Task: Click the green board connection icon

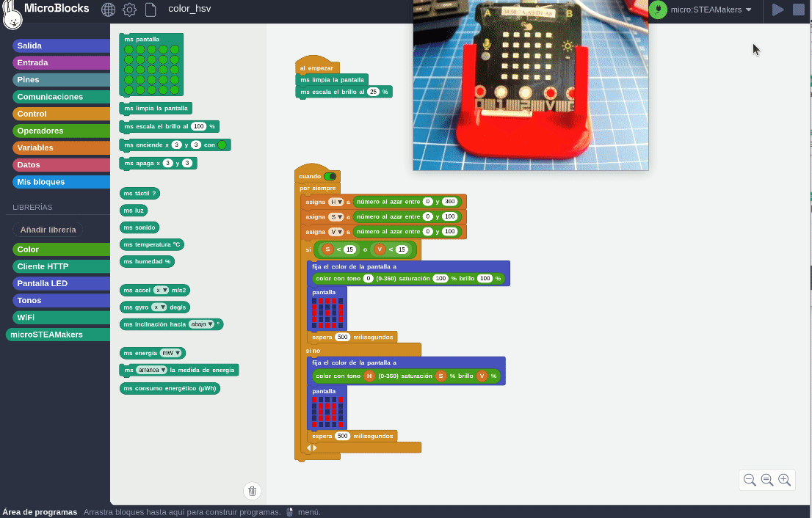Action: click(659, 10)
